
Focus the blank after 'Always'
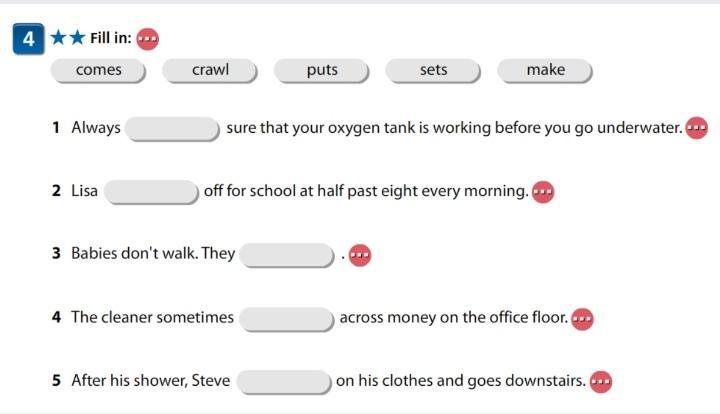[x=174, y=129]
